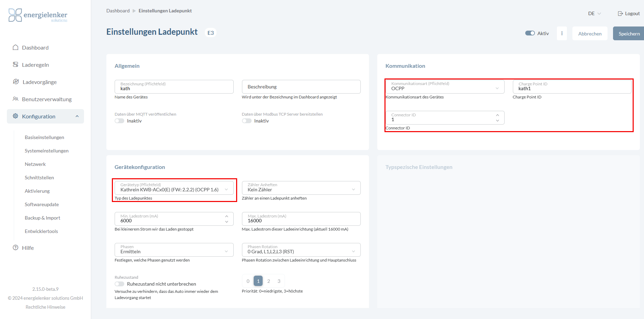The height and width of the screenshot is (319, 644).
Task: Click the Abbrechen button
Action: click(x=590, y=34)
